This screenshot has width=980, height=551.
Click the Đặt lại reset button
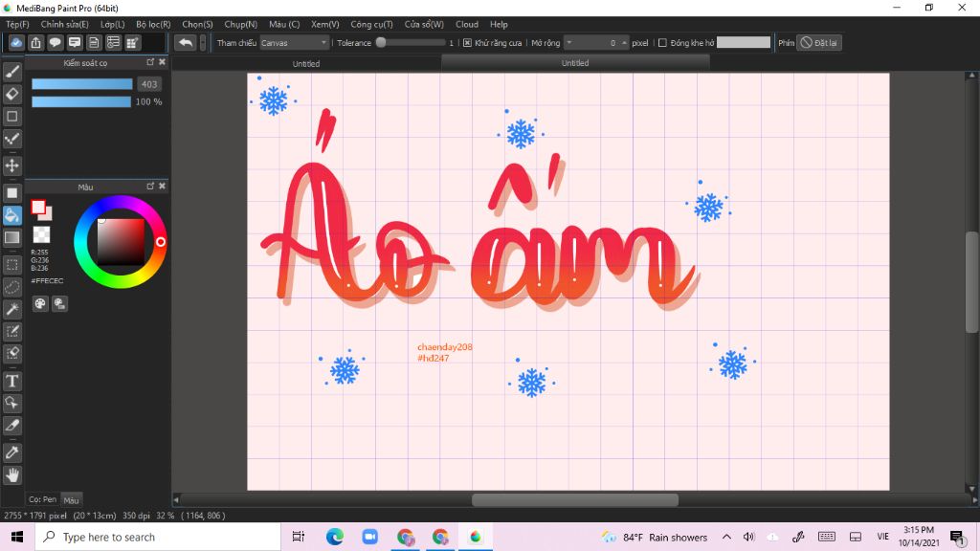tap(819, 42)
